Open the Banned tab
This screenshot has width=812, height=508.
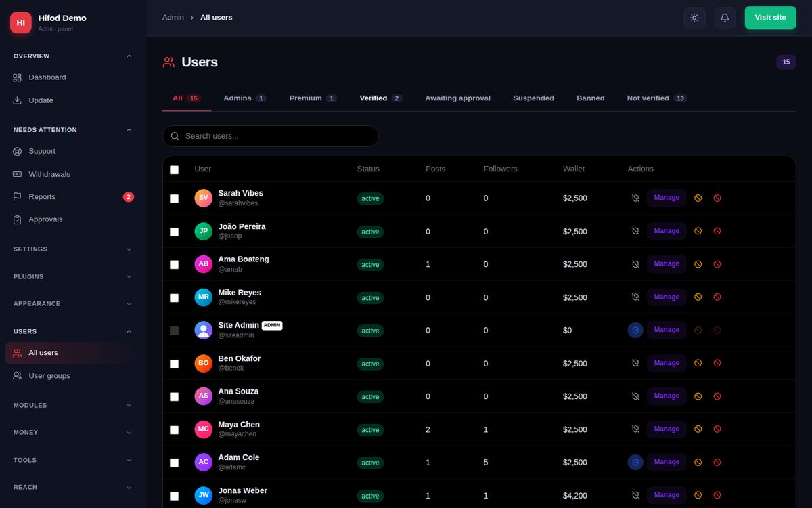tap(591, 98)
